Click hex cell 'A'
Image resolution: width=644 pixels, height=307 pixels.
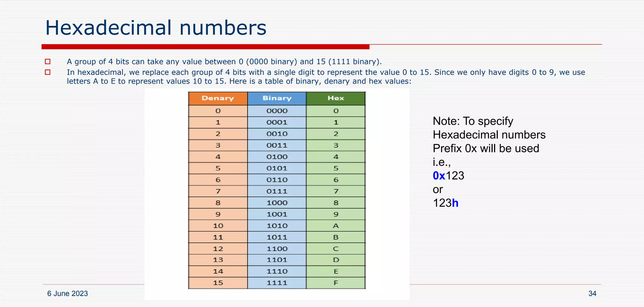tap(336, 226)
